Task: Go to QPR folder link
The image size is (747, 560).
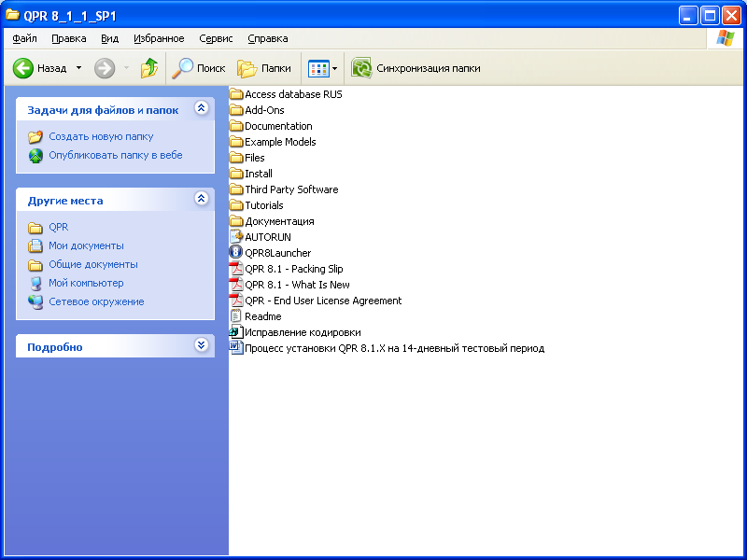Action: (x=59, y=227)
